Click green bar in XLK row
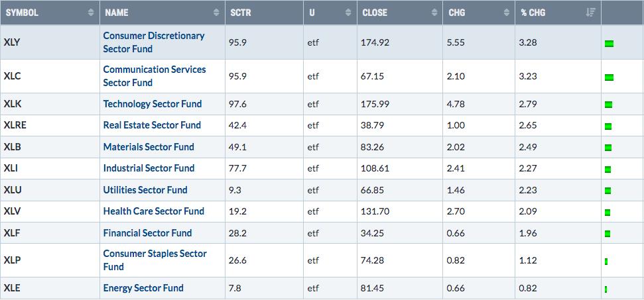644x300 pixels. point(608,105)
